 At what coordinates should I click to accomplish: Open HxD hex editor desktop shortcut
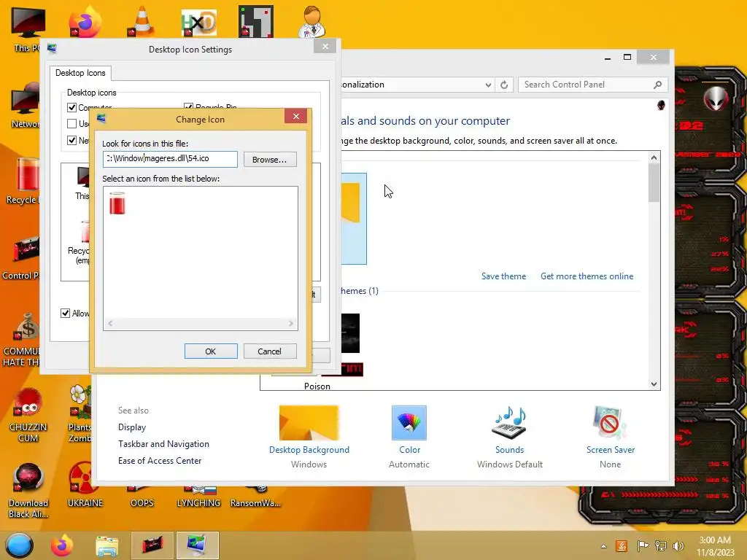pyautogui.click(x=199, y=23)
